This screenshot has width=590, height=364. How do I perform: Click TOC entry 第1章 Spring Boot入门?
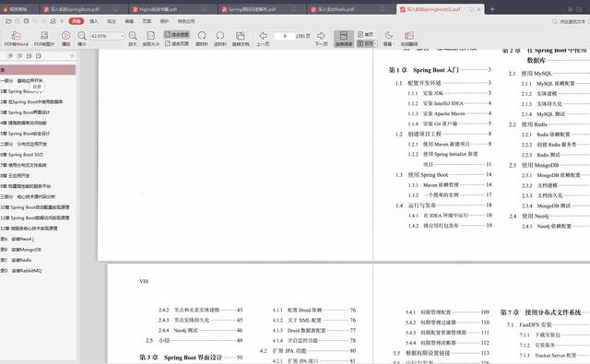[440, 69]
